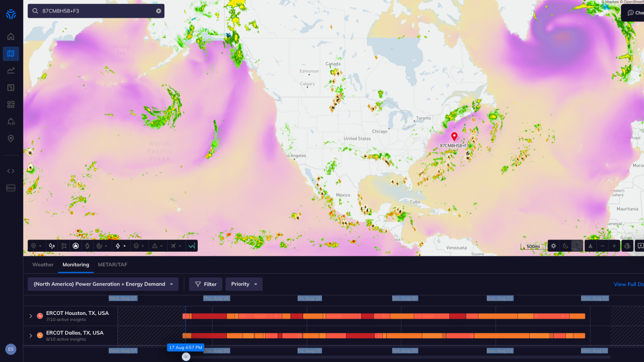Switch to light map style via the sun icon
Viewport: 644px width, 362px height.
pos(553,246)
